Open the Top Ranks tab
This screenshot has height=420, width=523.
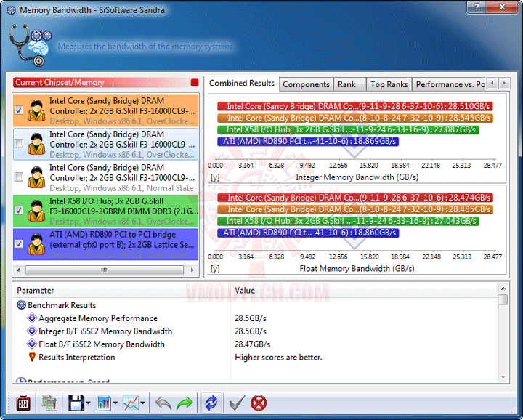(389, 84)
